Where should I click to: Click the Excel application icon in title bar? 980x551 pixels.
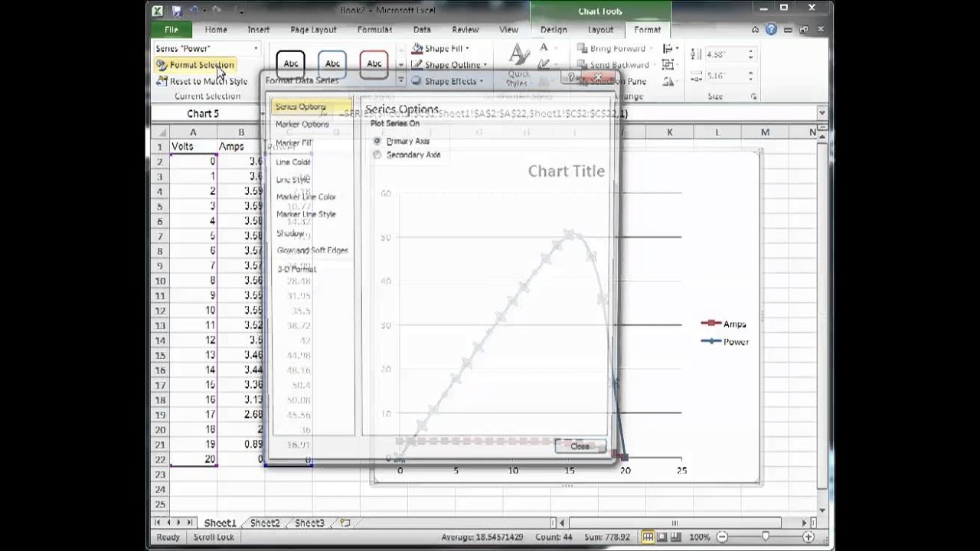click(x=157, y=10)
